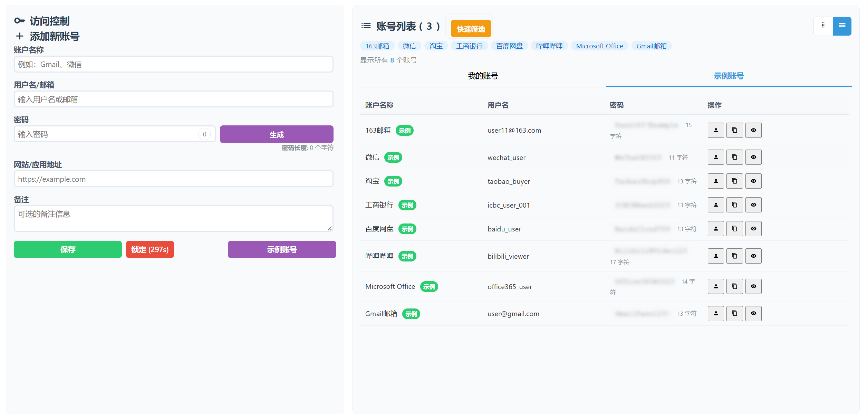Lock the vault with 锁定 button
868x419 pixels.
tap(150, 249)
